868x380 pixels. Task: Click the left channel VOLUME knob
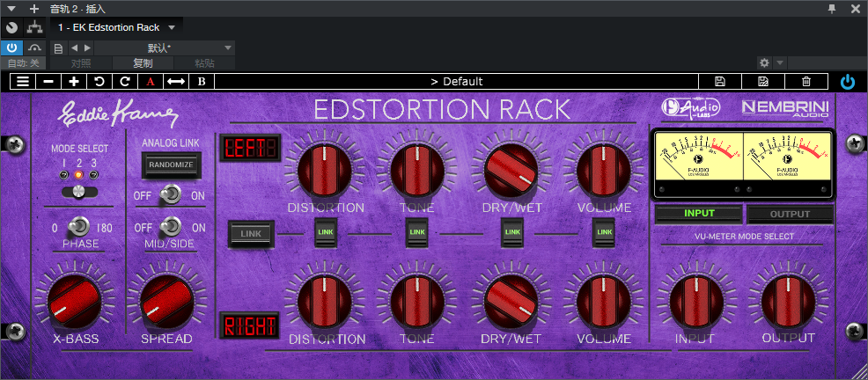point(603,170)
